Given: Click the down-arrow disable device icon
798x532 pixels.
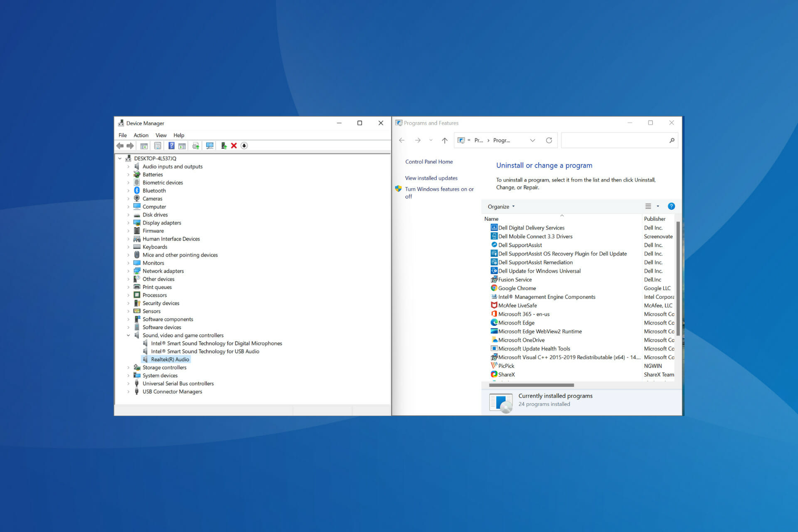Looking at the screenshot, I should pos(244,146).
